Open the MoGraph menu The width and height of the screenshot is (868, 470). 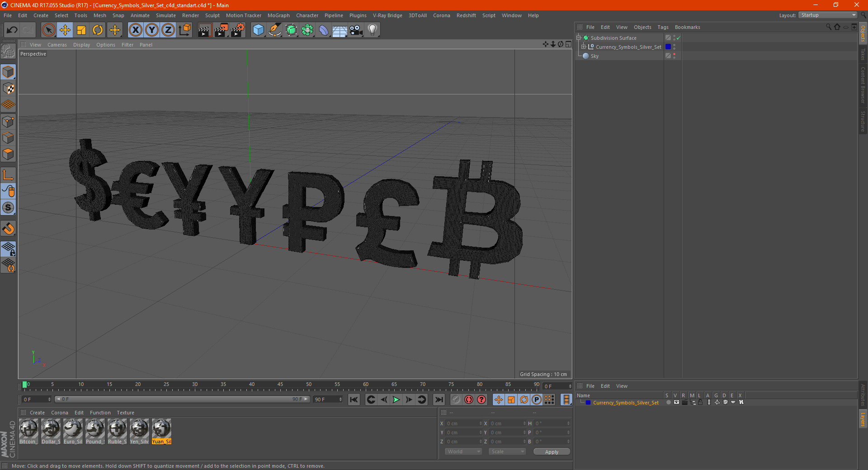[x=278, y=15]
